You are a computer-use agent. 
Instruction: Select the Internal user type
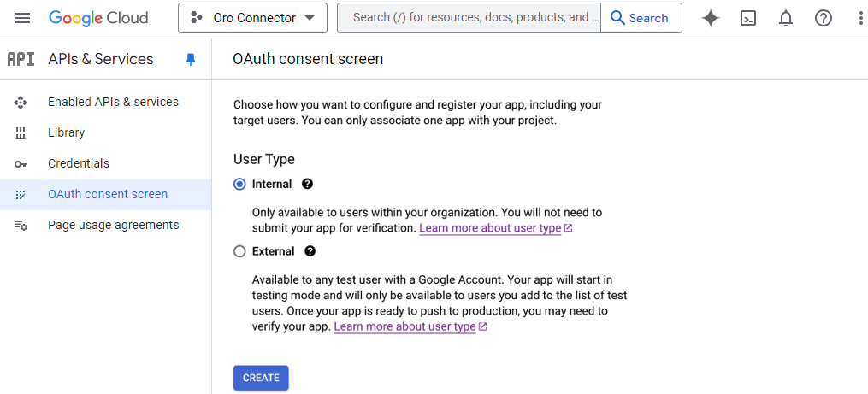point(240,185)
